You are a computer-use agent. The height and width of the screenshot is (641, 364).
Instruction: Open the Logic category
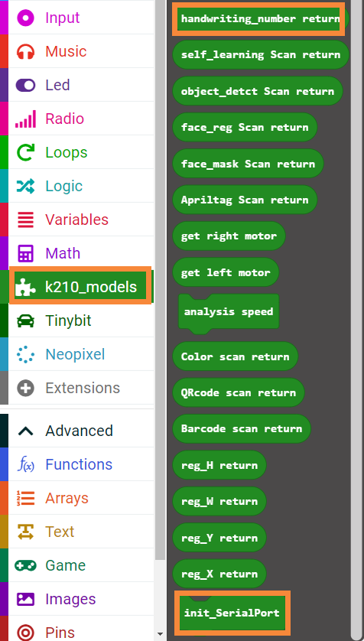click(x=81, y=186)
